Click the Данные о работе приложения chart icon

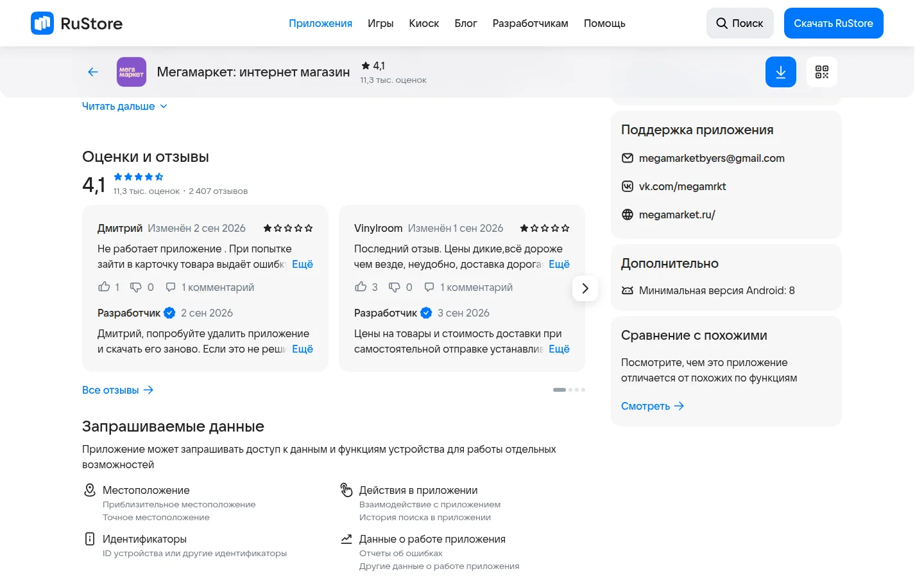click(x=346, y=539)
